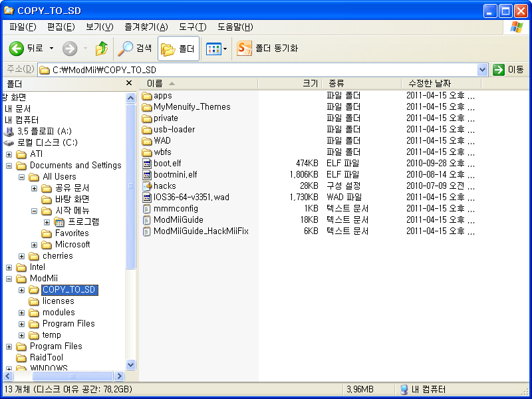The width and height of the screenshot is (532, 399).
Task: Expand the temp folder tree node
Action: click(x=21, y=335)
